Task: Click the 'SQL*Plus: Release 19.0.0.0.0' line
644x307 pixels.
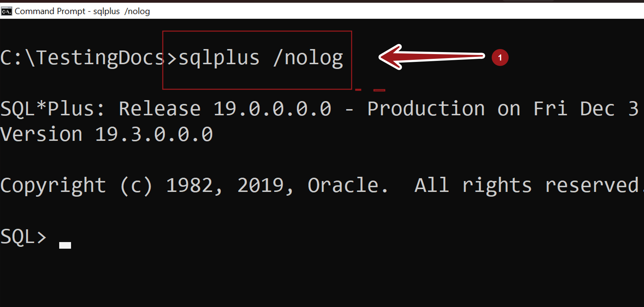Action: (166, 109)
